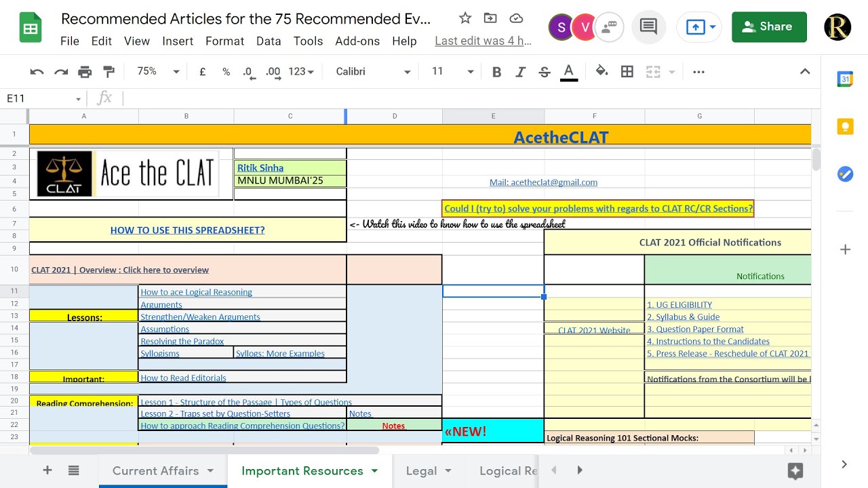Image resolution: width=868 pixels, height=488 pixels.
Task: Open the Ritik Sinha link
Action: (x=260, y=168)
